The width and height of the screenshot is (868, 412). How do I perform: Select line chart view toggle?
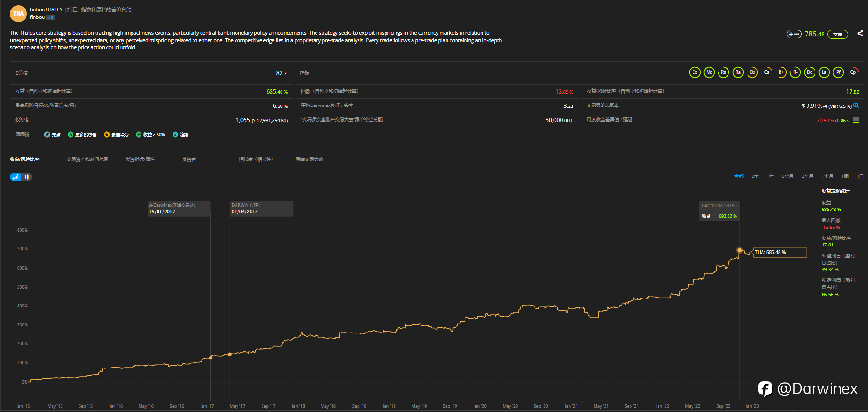pos(16,177)
